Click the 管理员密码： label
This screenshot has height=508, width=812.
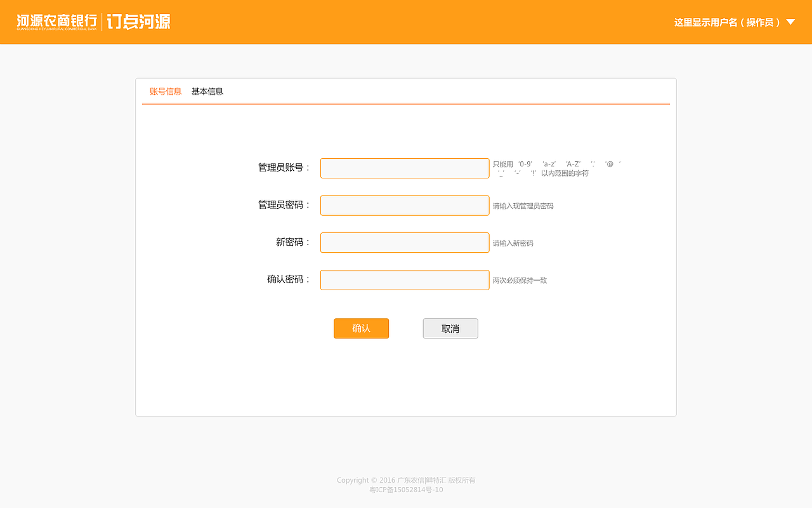tap(285, 205)
